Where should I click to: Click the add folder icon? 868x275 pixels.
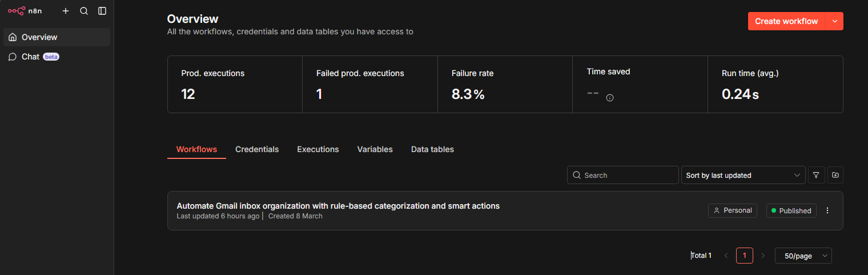click(x=835, y=175)
